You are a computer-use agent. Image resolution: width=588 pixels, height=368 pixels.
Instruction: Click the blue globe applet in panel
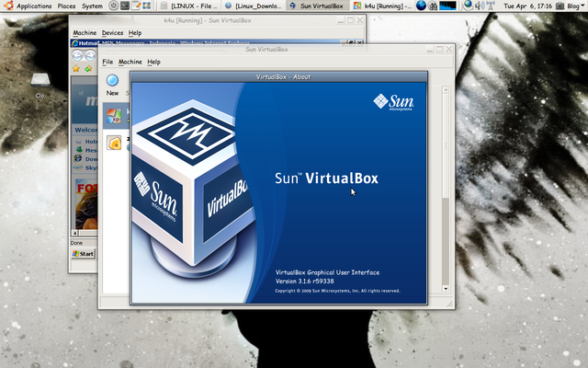pyautogui.click(x=421, y=6)
